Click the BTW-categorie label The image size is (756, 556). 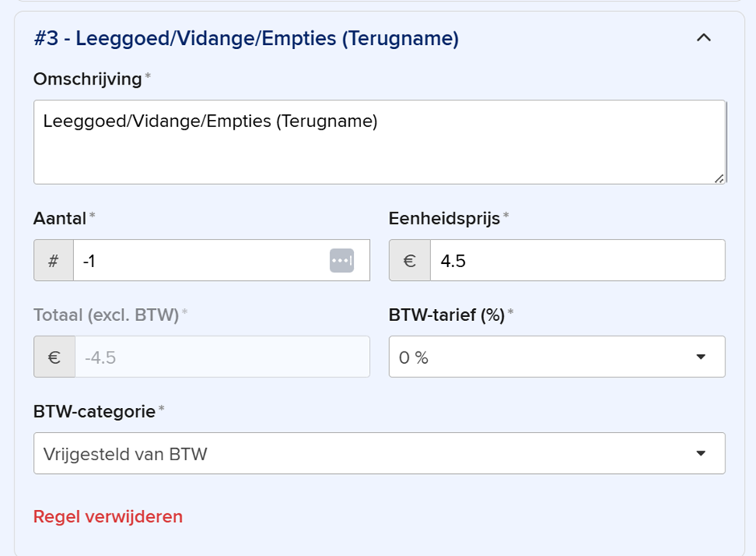[94, 411]
